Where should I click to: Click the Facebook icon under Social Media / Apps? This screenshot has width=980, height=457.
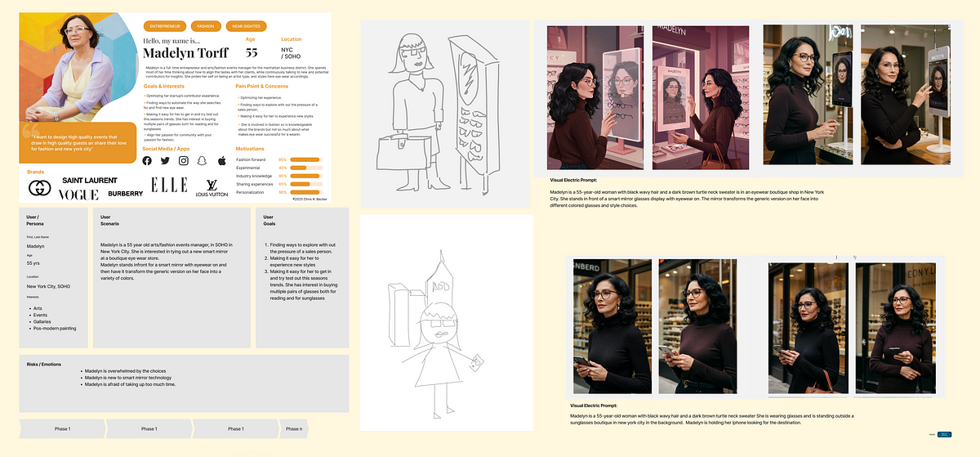[x=147, y=161]
